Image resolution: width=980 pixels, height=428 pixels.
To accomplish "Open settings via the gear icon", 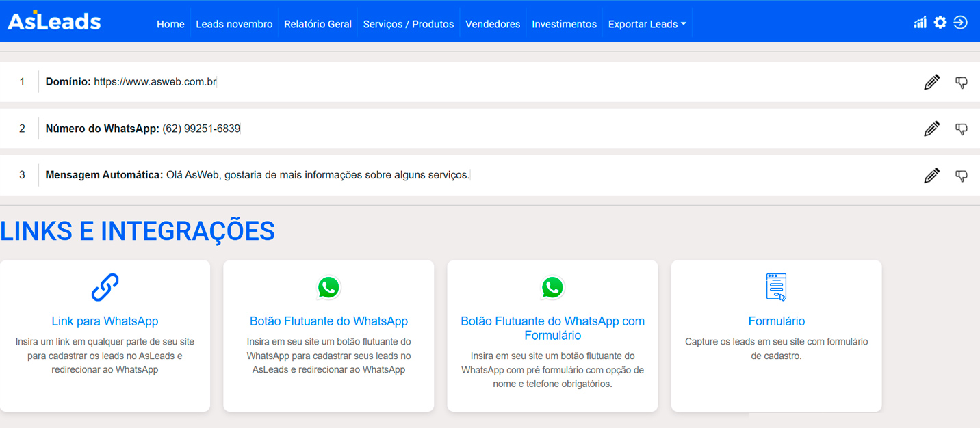I will click(x=940, y=23).
